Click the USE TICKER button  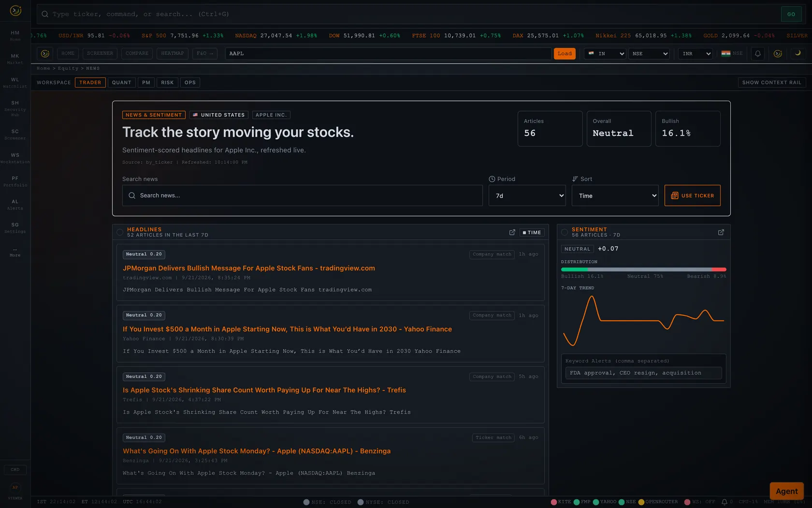(x=693, y=195)
